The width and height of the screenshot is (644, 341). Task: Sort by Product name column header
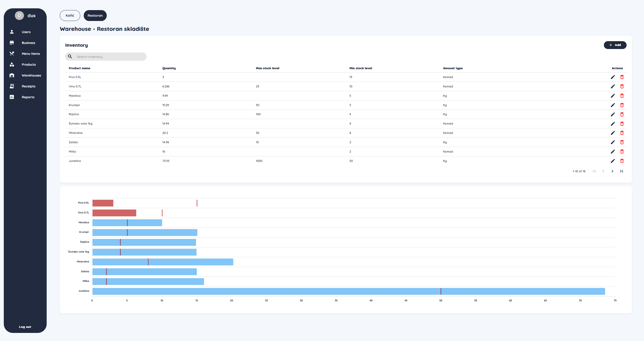click(x=79, y=68)
